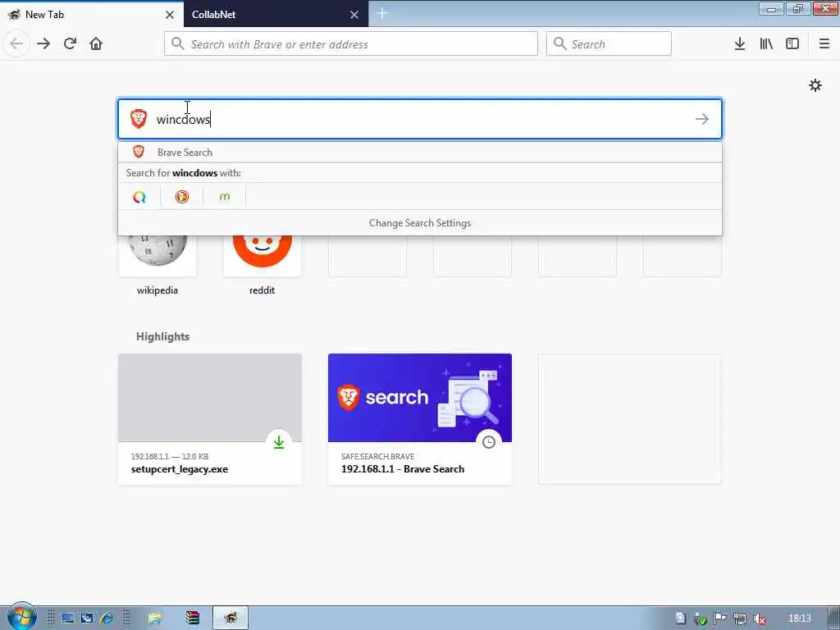Open the downloads arrow in toolbar
Viewport: 840px width, 630px height.
(740, 44)
